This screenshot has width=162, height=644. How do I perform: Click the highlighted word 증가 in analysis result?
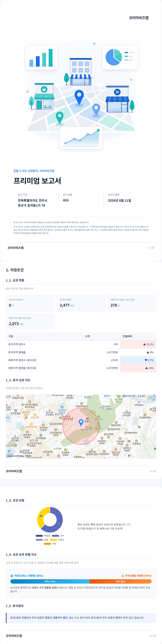(x=65, y=618)
